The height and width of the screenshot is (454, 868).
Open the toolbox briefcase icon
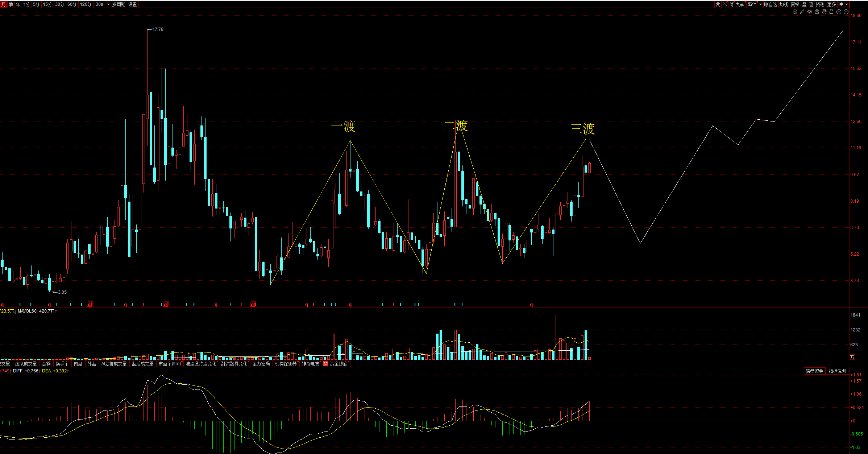pyautogui.click(x=817, y=12)
